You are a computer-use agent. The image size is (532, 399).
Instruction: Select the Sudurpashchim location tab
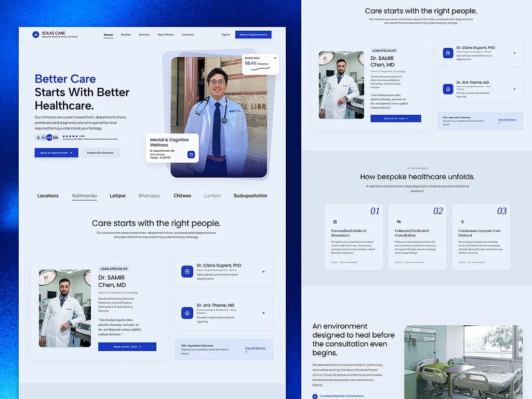[x=250, y=196]
